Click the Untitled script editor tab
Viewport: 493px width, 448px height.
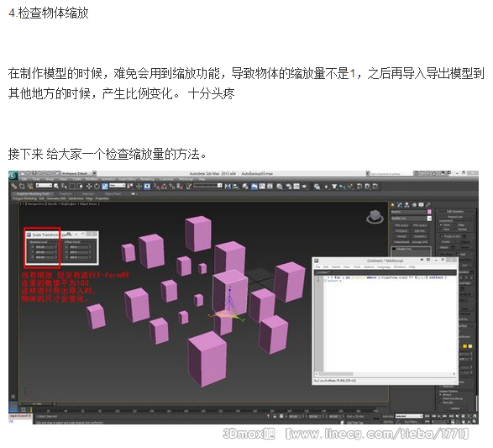point(323,272)
